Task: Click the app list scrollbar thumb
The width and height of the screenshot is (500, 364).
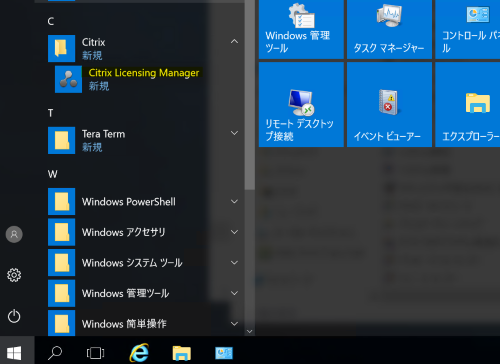Action: pyautogui.click(x=250, y=95)
